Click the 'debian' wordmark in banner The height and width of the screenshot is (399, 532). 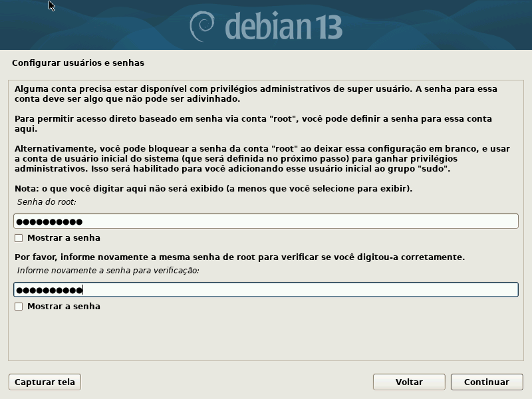click(x=268, y=26)
